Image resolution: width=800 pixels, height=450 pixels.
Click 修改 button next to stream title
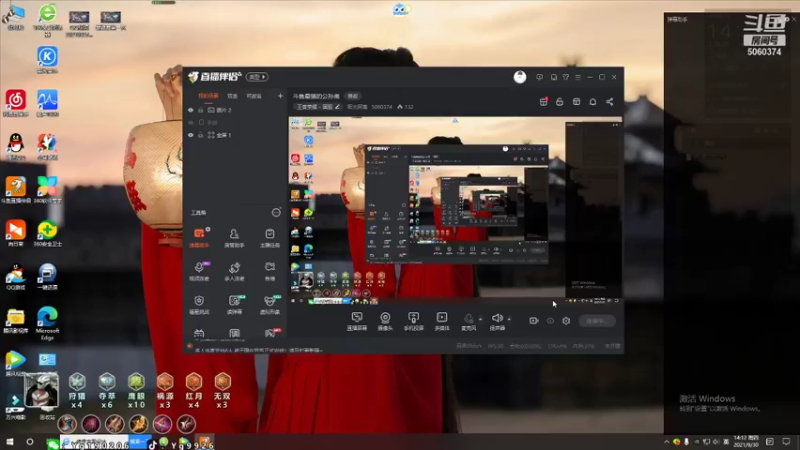point(353,96)
